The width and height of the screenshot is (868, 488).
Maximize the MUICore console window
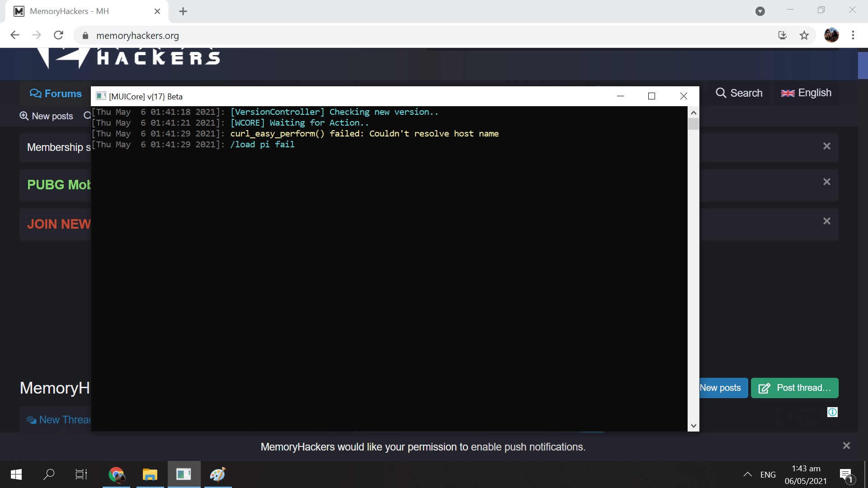[x=651, y=96]
